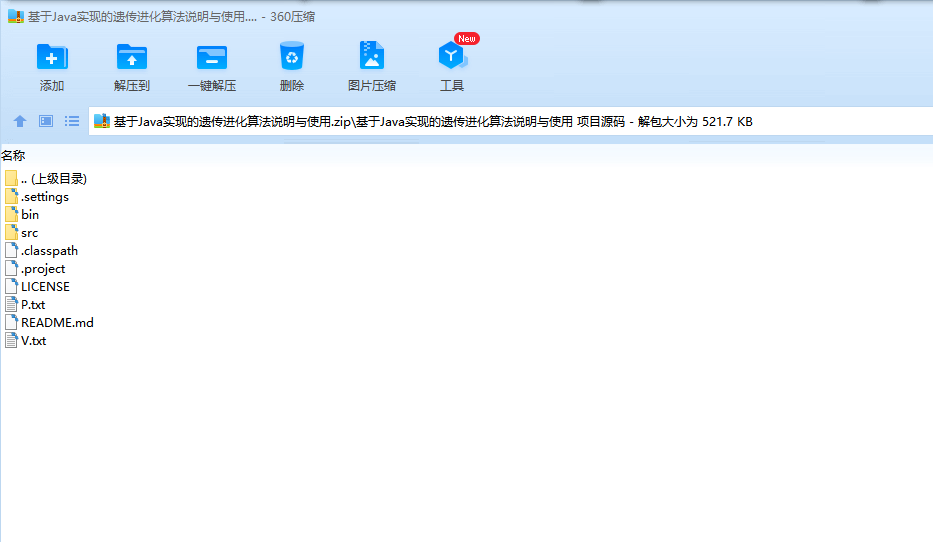Sort by the 名称 column header
Screen dimensions: 933x542
[13, 155]
